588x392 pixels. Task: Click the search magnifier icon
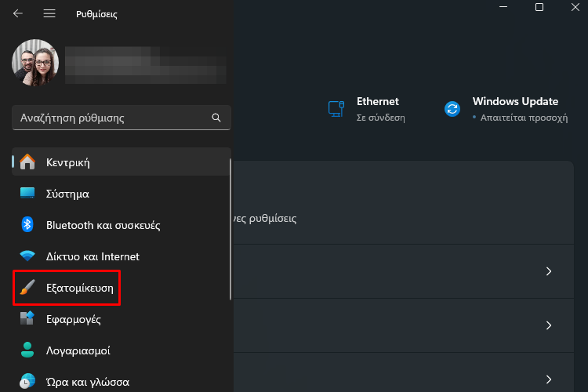pos(216,118)
